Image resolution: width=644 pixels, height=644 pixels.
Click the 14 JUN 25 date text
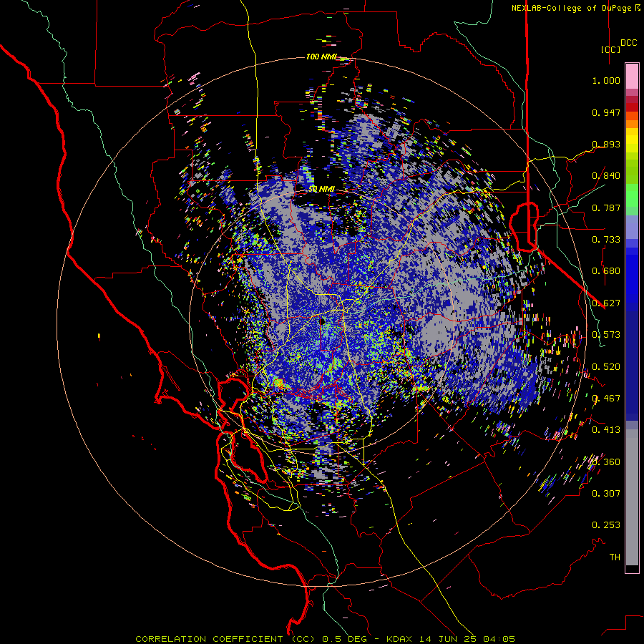pyautogui.click(x=449, y=639)
